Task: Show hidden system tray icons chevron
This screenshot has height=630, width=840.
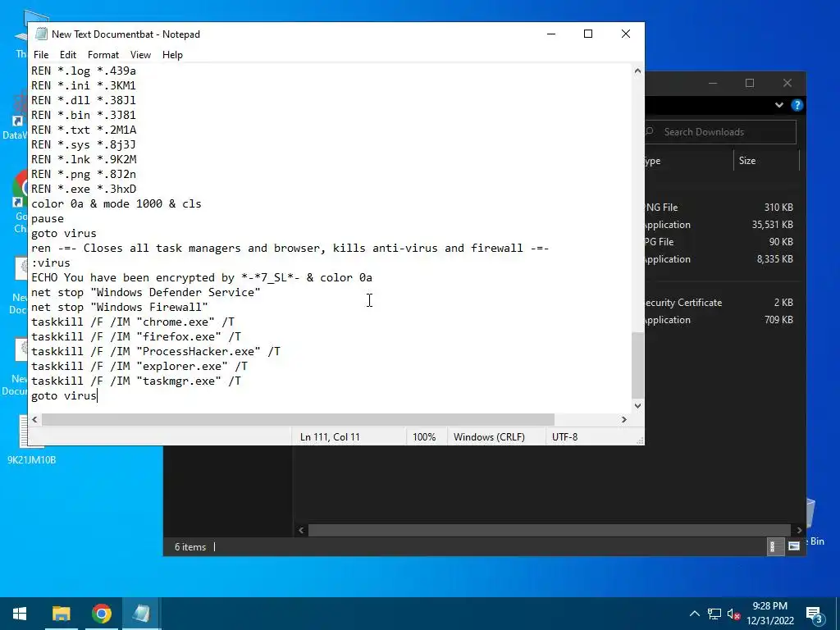Action: point(694,614)
